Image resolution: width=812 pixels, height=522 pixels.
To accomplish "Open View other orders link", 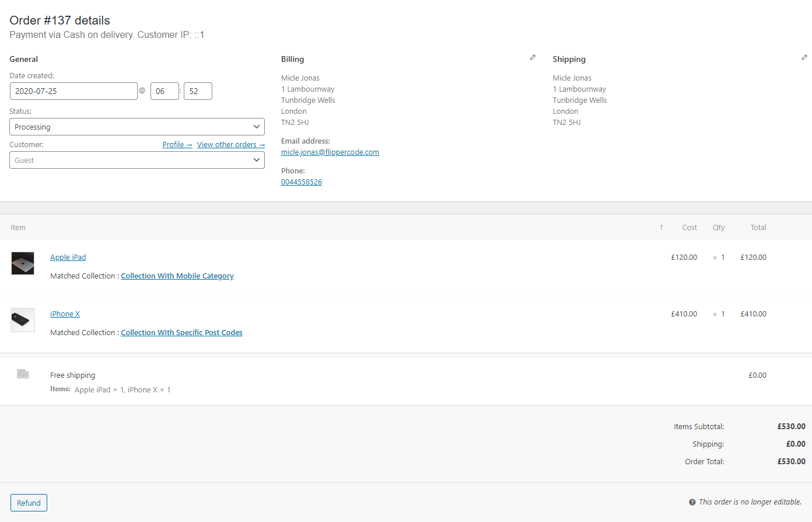I will coord(231,145).
